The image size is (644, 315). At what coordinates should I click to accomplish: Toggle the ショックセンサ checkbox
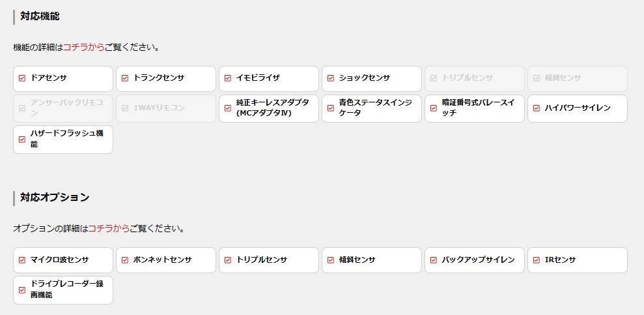click(x=331, y=78)
